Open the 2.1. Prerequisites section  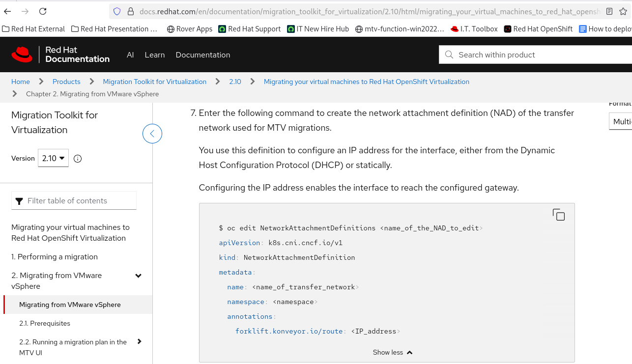click(45, 323)
